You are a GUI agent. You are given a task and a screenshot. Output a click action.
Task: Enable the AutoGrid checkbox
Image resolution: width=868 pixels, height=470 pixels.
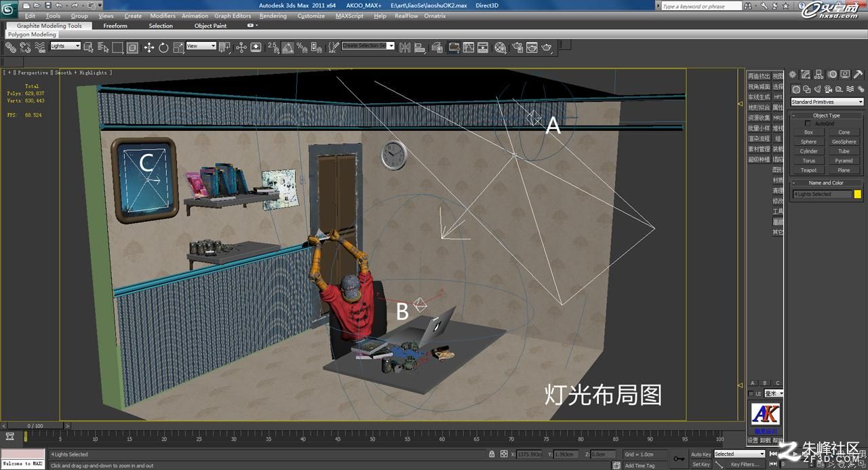[808, 123]
